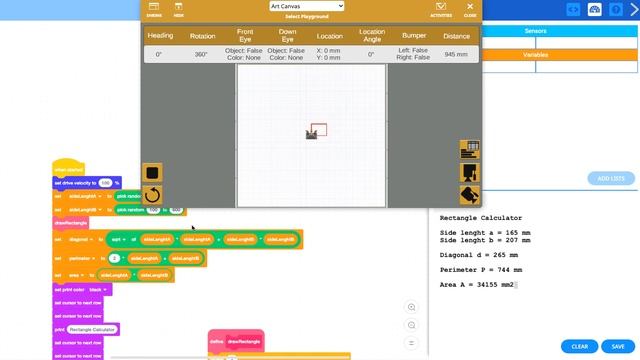Image resolution: width=640 pixels, height=360 pixels.
Task: Edit the 500 value in pick random
Action: (176, 210)
